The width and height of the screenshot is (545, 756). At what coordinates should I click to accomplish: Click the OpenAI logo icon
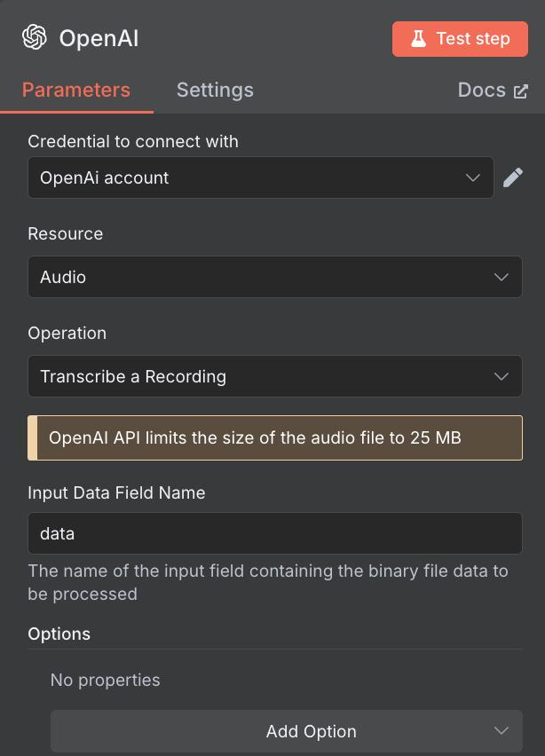[x=35, y=37]
